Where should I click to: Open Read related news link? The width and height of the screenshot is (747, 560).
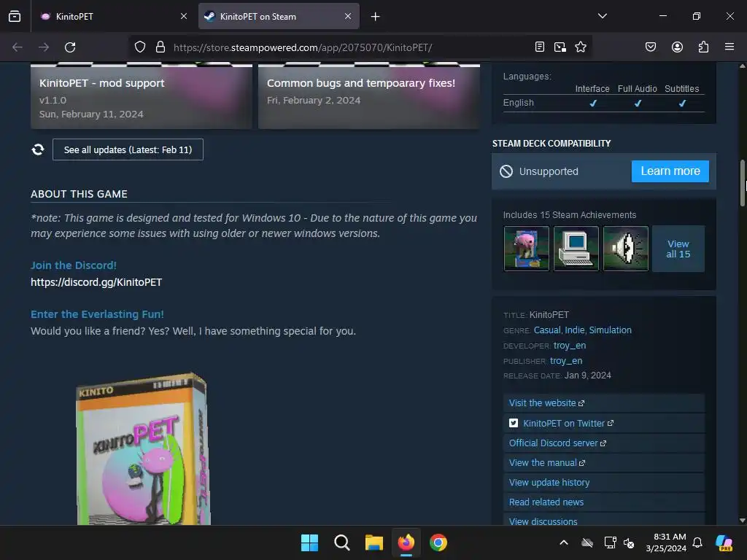pos(603,502)
